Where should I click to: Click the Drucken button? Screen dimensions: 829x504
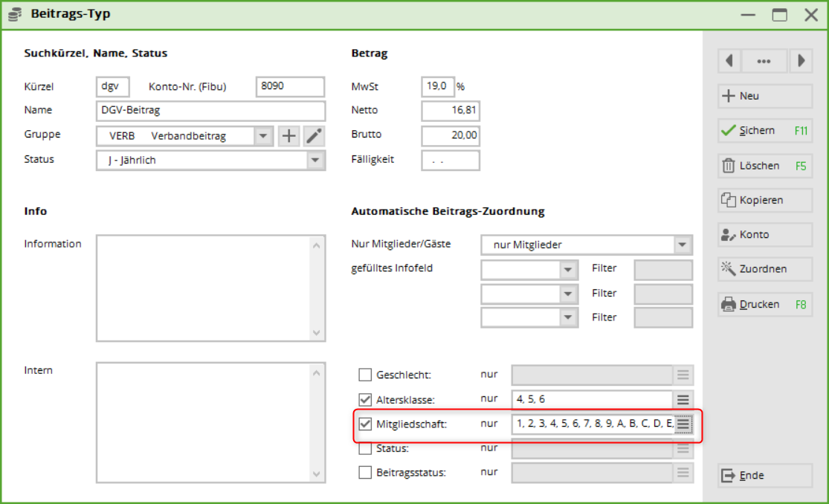tap(764, 304)
